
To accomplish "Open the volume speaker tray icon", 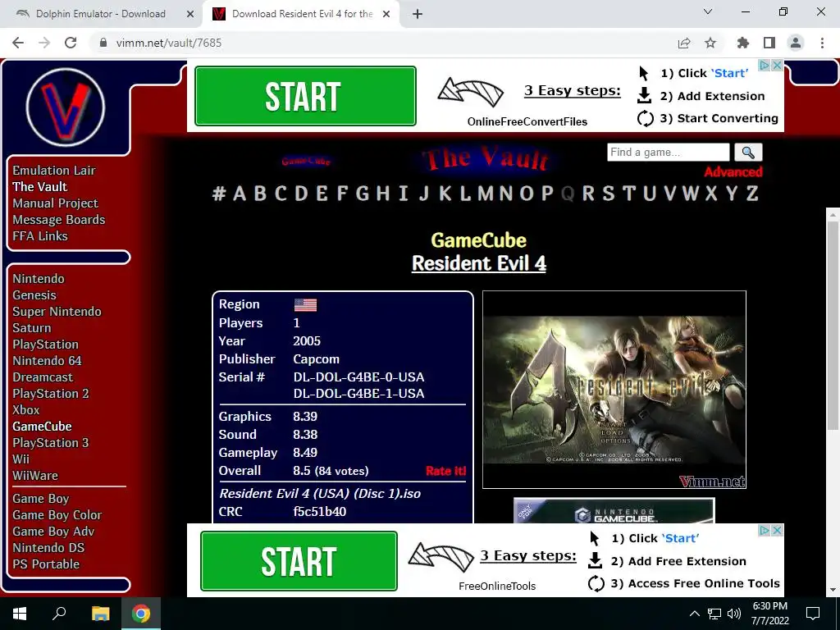I will pyautogui.click(x=734, y=614).
